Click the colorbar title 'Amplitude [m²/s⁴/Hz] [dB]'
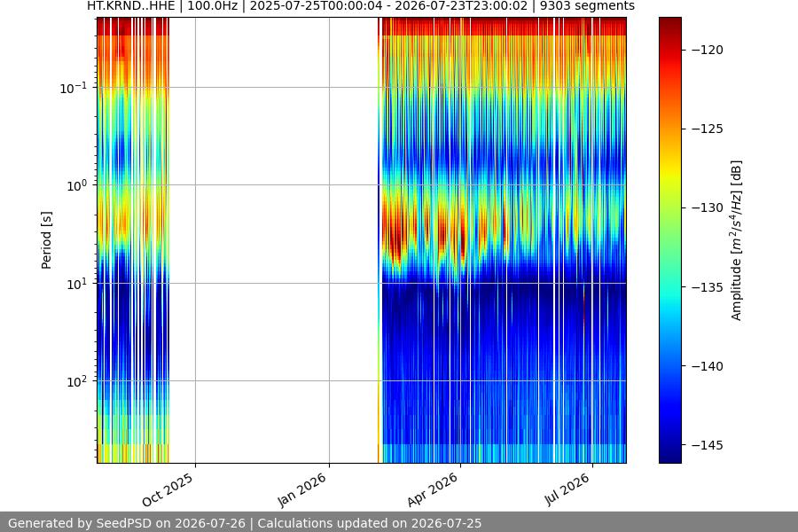The image size is (798, 532). tap(737, 240)
